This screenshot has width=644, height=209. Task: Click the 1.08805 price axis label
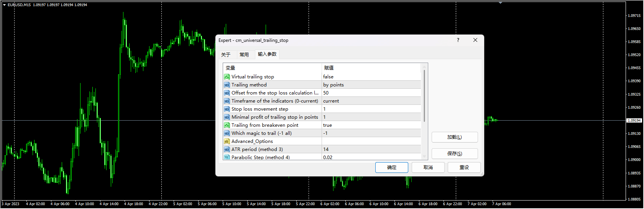click(x=634, y=199)
